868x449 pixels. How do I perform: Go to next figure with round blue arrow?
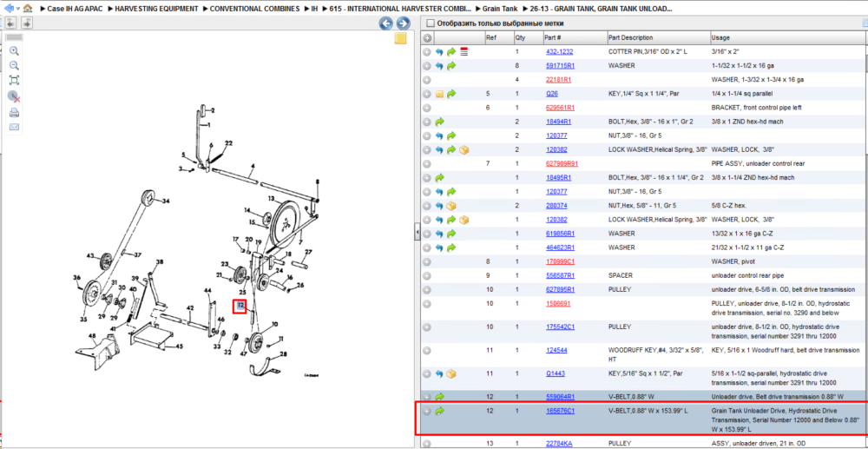pos(404,23)
